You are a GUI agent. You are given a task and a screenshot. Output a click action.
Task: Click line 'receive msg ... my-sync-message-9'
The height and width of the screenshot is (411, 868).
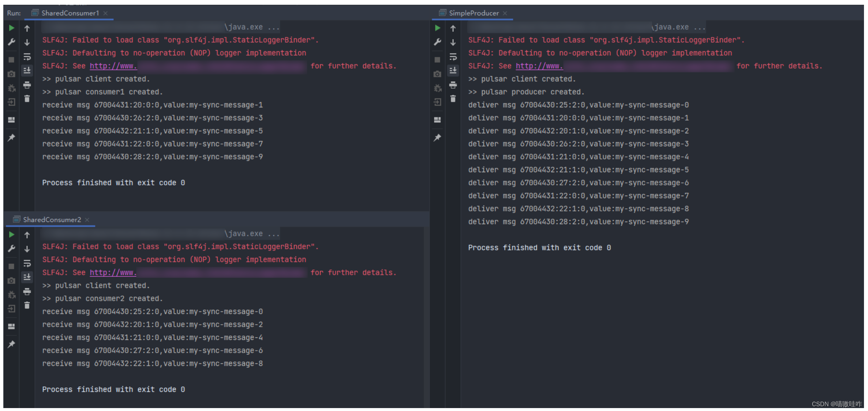[153, 157]
